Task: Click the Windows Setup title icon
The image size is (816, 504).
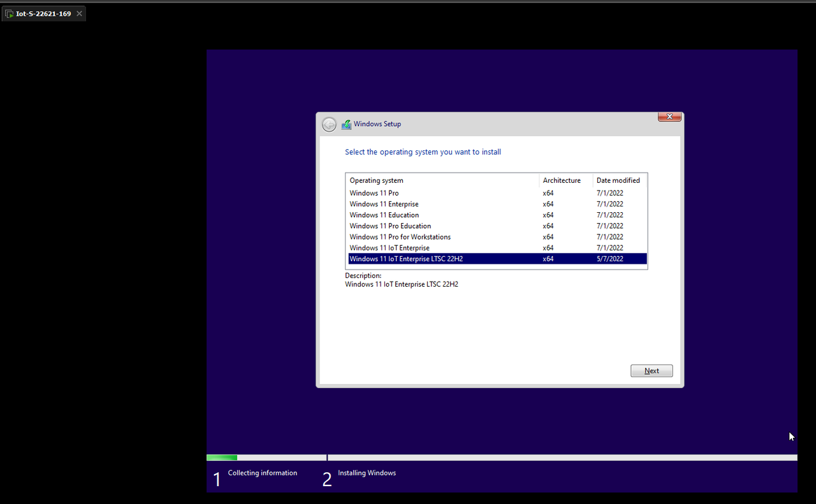Action: tap(346, 124)
